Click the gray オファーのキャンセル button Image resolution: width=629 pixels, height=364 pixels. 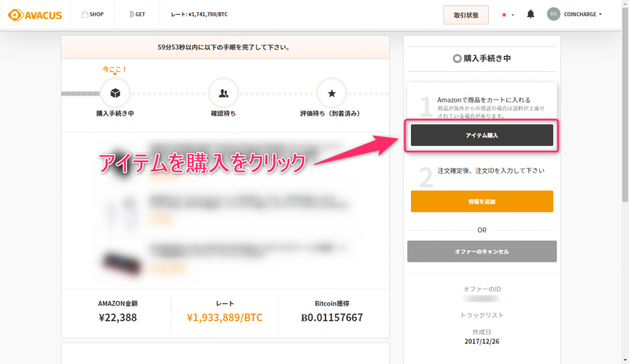coord(482,252)
